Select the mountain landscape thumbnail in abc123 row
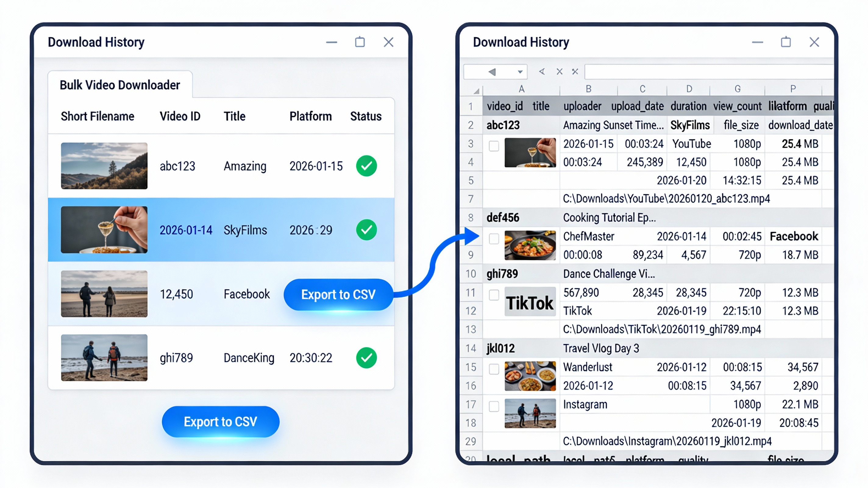868x488 pixels. pos(104,166)
